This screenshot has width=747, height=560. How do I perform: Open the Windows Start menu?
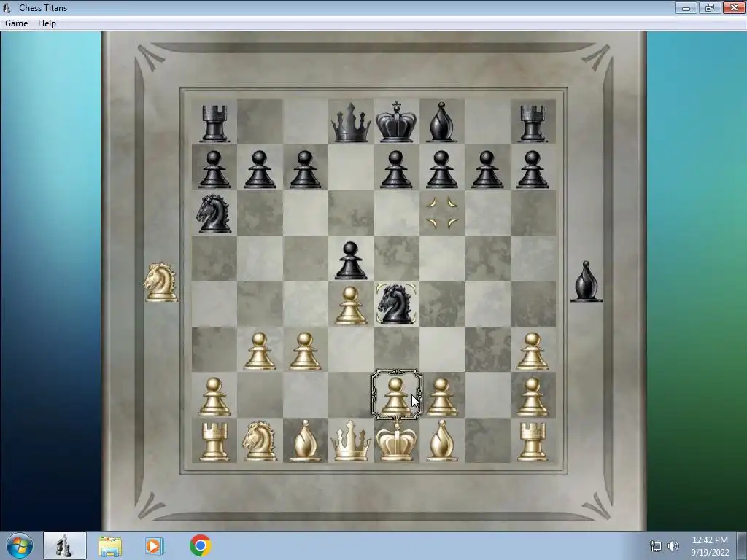19,545
